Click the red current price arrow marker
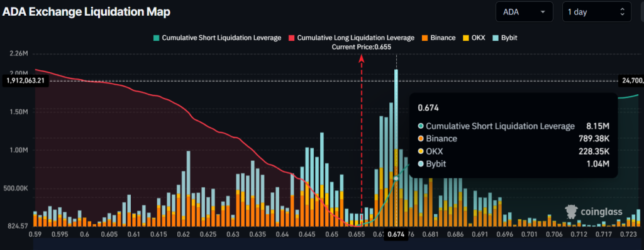The image size is (644, 250). coord(362,58)
